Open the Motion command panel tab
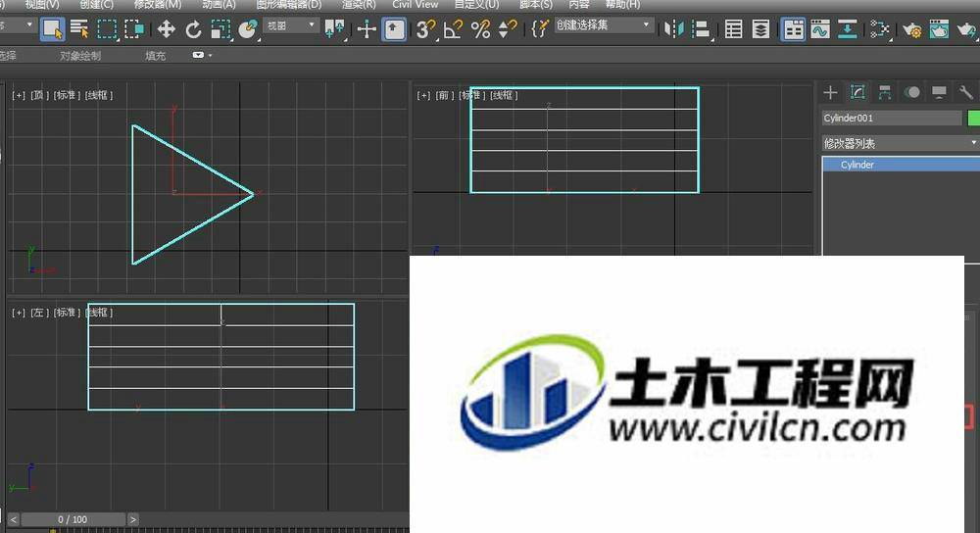Image resolution: width=980 pixels, height=533 pixels. coord(911,92)
